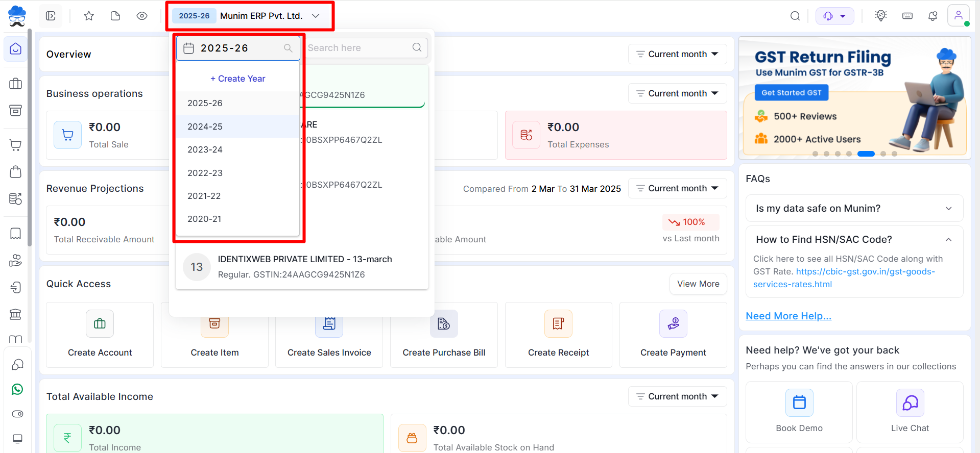Click Create Payment tile
The width and height of the screenshot is (980, 453).
click(673, 335)
